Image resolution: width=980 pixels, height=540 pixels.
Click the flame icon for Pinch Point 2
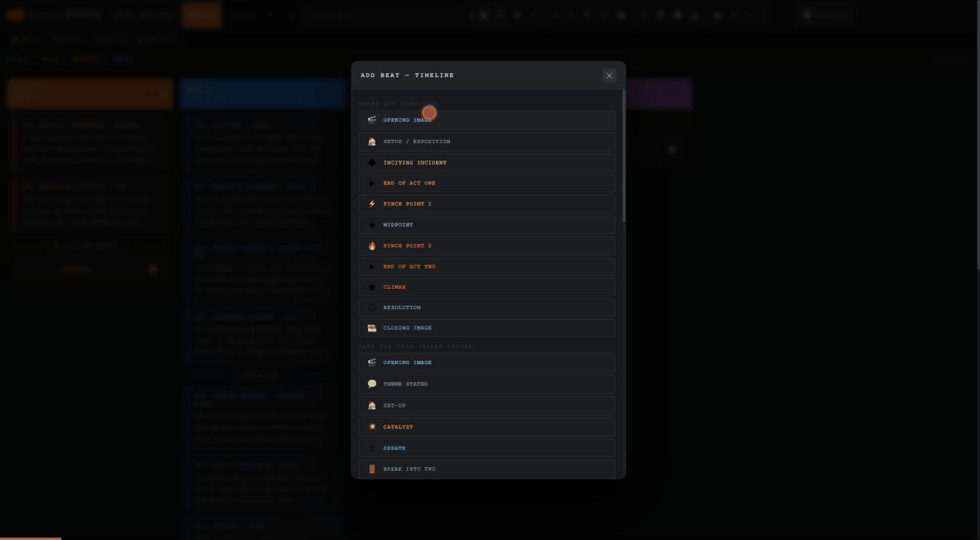[372, 246]
